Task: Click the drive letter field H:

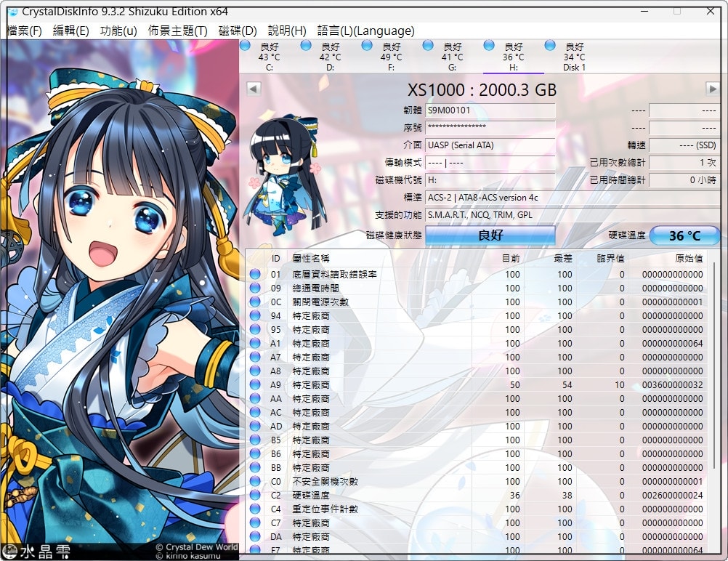Action: (x=490, y=180)
